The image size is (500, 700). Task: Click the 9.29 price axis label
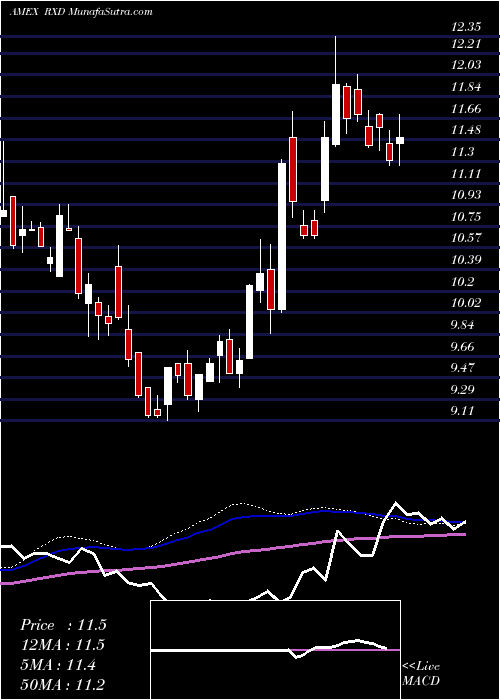click(x=462, y=389)
